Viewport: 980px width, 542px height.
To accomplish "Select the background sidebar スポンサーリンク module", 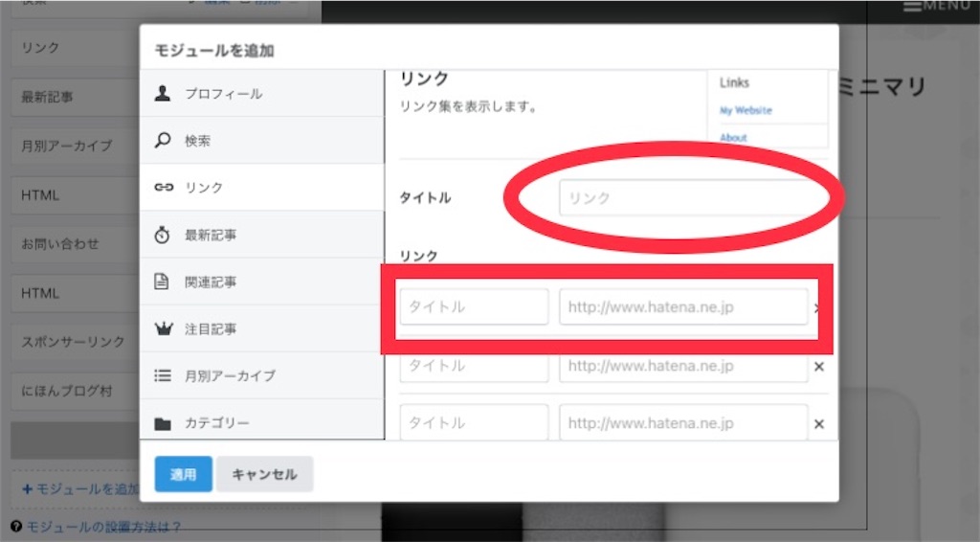I will coord(75,342).
